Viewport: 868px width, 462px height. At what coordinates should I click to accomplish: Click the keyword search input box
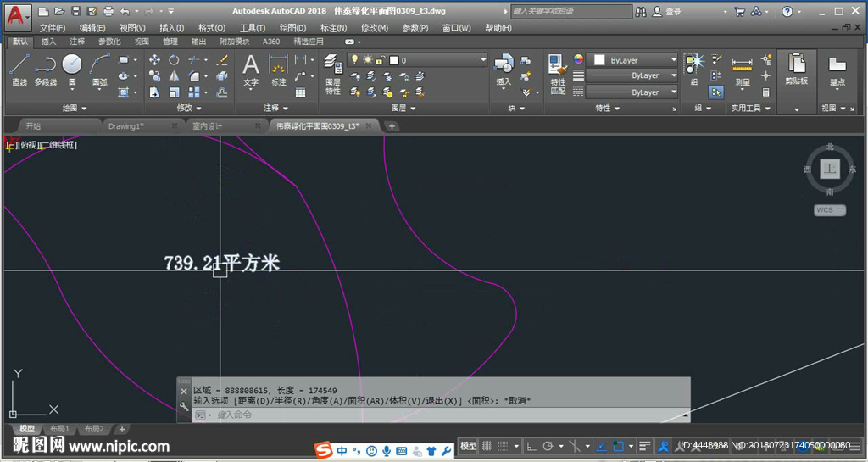[x=571, y=11]
